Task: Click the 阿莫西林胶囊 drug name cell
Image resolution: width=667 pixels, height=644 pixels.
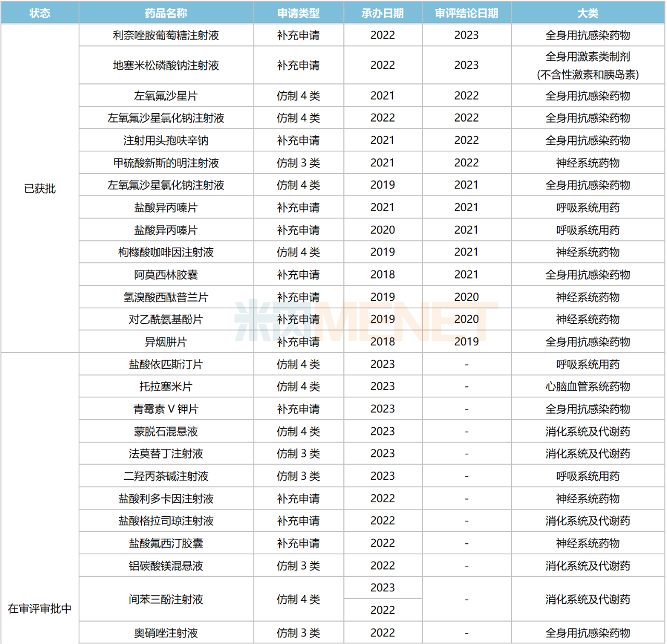Action: coord(166,275)
